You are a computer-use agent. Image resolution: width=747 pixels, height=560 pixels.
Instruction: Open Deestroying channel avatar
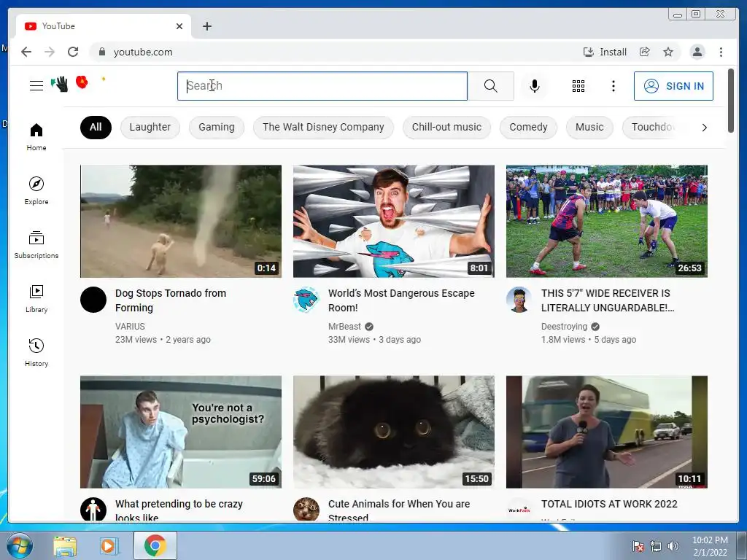pos(519,300)
